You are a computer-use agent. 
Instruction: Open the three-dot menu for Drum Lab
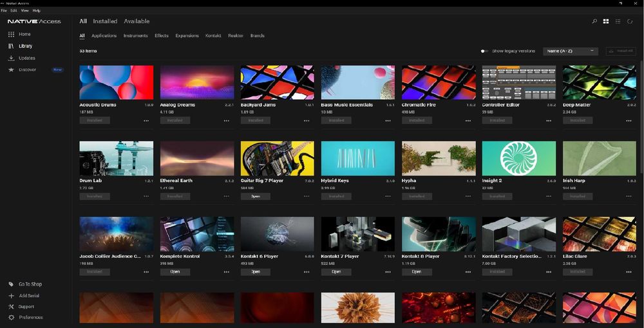click(x=146, y=196)
